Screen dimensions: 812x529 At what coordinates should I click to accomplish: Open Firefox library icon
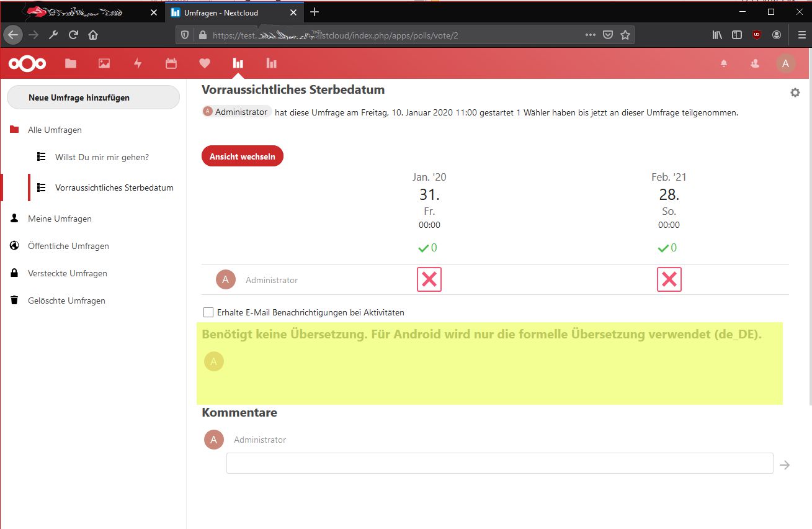[717, 35]
